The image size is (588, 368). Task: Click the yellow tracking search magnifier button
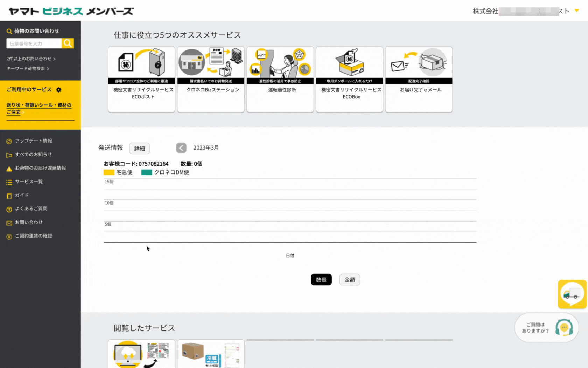click(x=68, y=43)
